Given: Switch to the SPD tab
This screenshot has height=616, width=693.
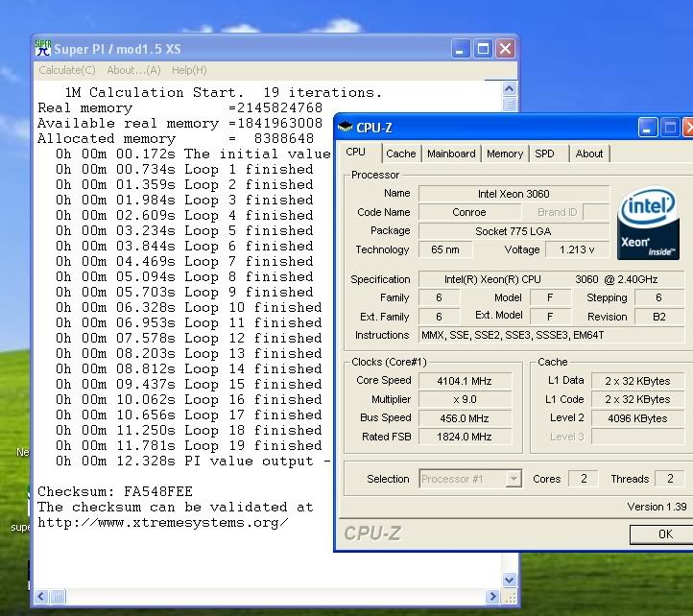Looking at the screenshot, I should click(544, 154).
